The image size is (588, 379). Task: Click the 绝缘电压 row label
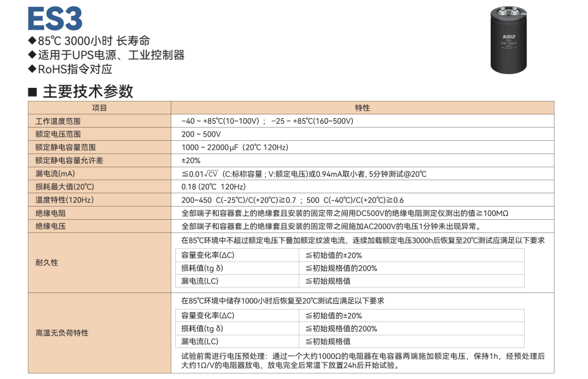tap(51, 226)
